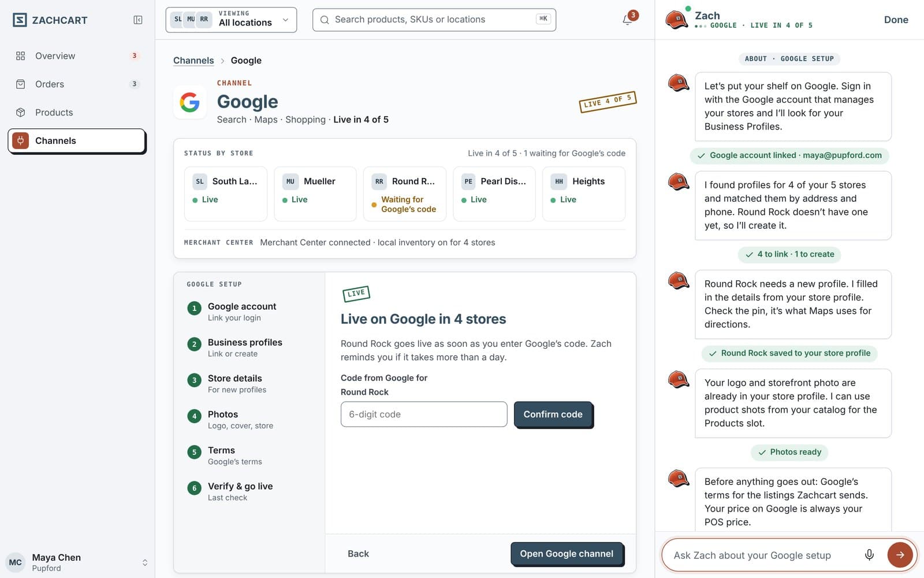Click the Google G logo
Viewport: 924px width, 578px height.
[x=190, y=103]
